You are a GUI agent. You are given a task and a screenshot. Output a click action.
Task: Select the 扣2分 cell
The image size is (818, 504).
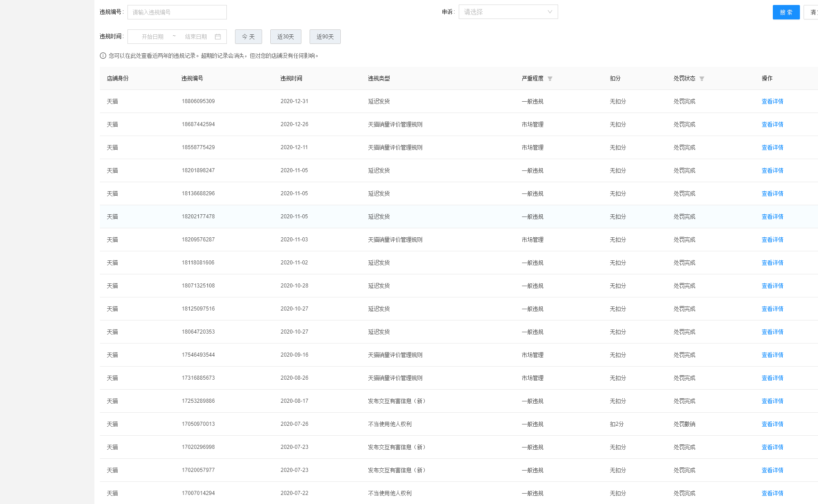pos(616,424)
